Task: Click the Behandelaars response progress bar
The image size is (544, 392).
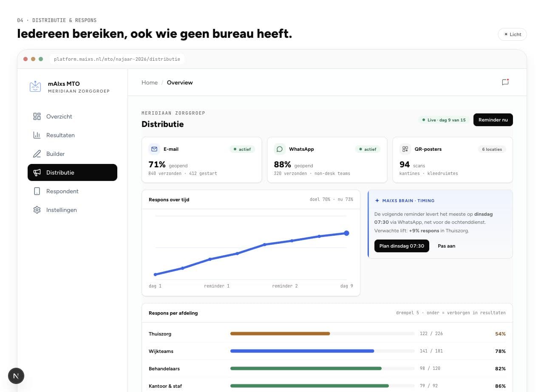Action: tap(323, 369)
